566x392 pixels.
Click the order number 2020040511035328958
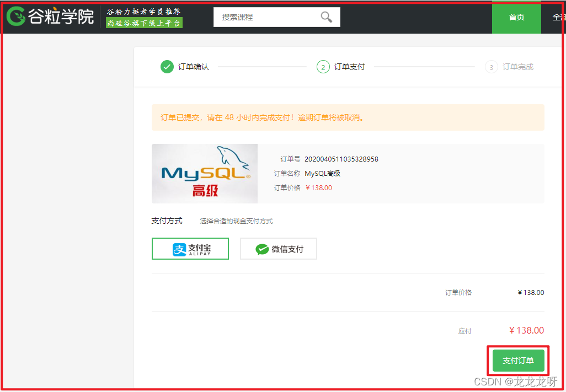coord(341,159)
